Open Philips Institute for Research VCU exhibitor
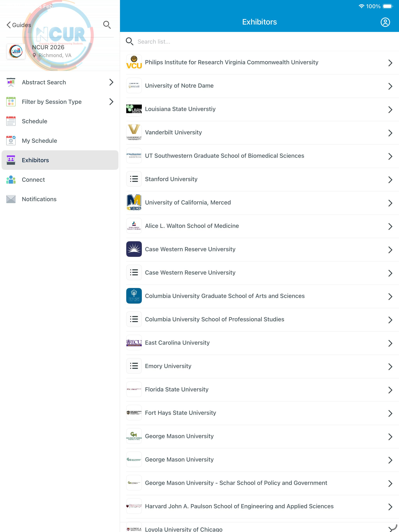 [260, 63]
